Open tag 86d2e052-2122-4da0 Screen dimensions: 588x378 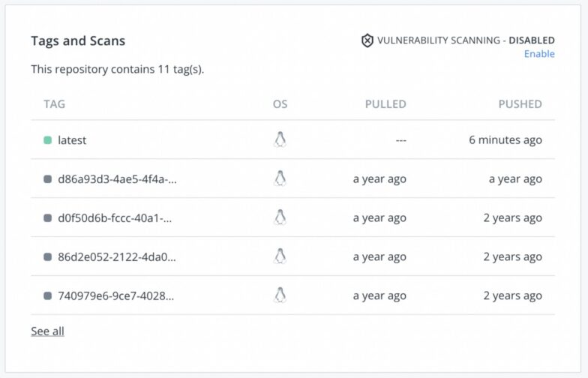[x=117, y=257]
